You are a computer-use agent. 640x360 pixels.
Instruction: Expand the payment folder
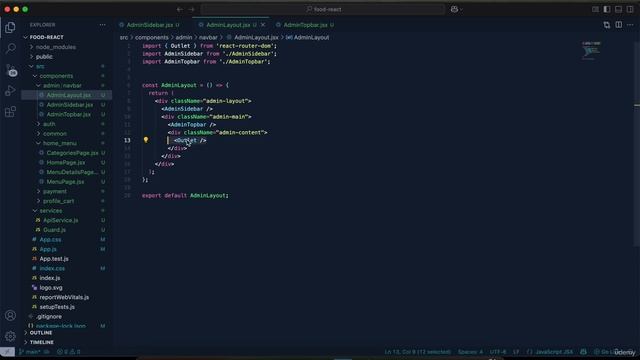point(55,191)
